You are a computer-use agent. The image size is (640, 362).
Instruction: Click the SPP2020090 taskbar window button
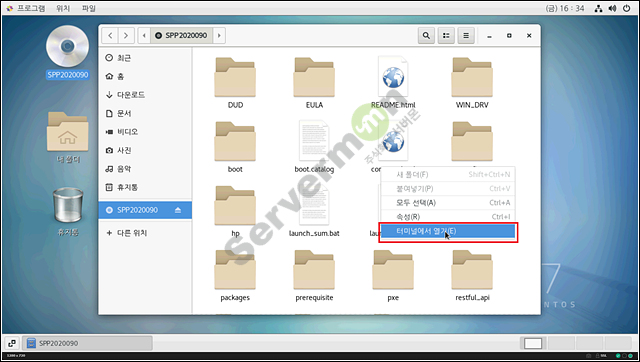tap(87, 344)
